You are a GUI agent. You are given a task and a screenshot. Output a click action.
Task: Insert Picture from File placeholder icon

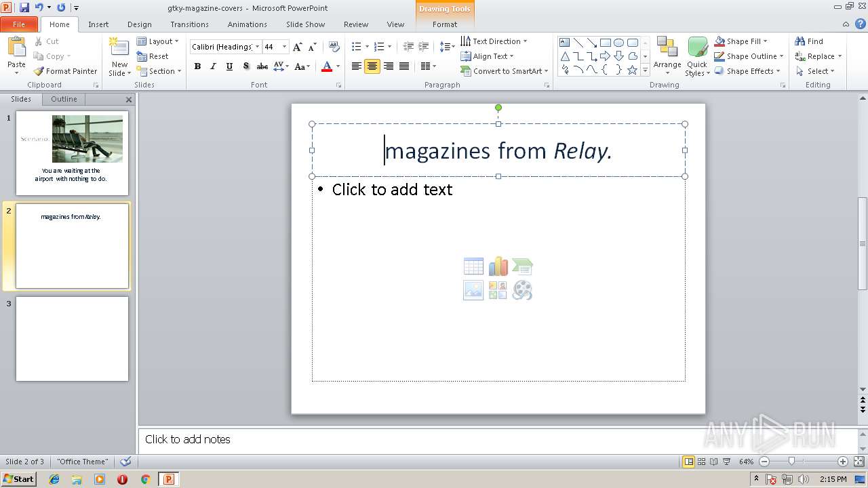tap(473, 290)
